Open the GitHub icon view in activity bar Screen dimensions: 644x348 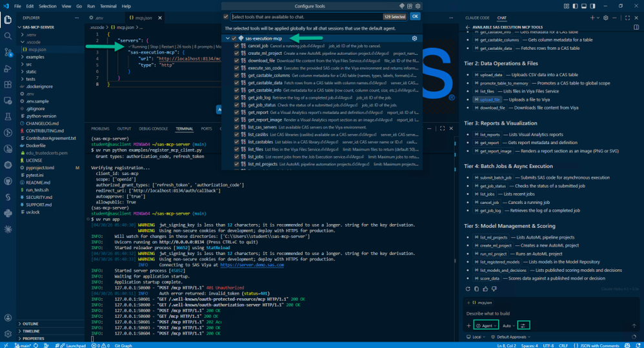[8, 181]
